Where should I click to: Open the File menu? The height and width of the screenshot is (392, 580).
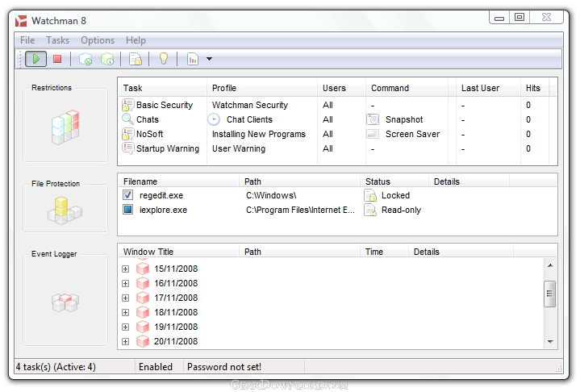click(x=27, y=40)
